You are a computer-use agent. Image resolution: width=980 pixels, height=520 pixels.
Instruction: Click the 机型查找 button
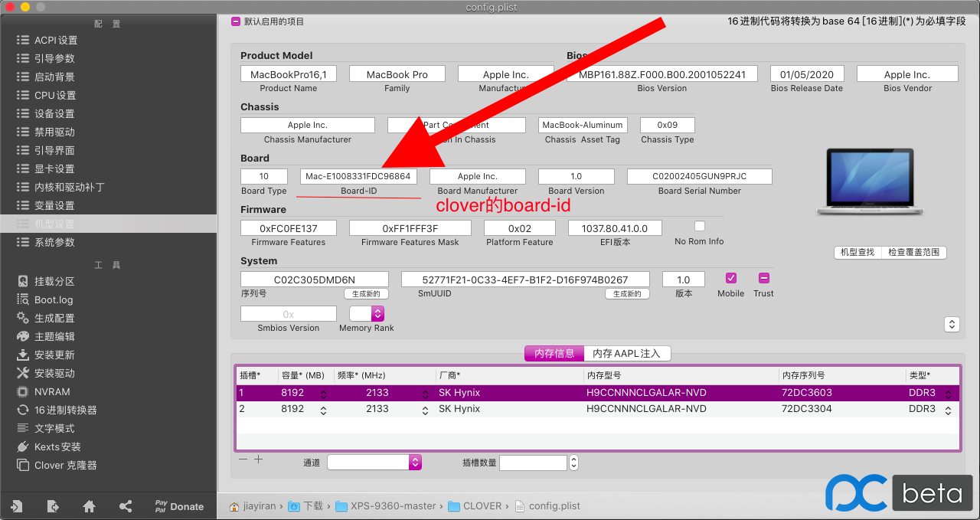pos(857,252)
